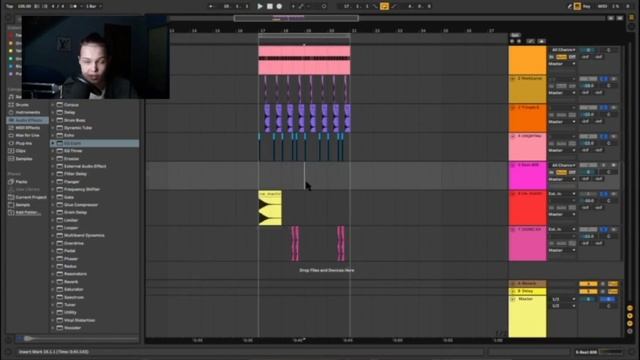The height and width of the screenshot is (360, 640).
Task: Open track 1 Master output dropdown
Action: click(562, 64)
